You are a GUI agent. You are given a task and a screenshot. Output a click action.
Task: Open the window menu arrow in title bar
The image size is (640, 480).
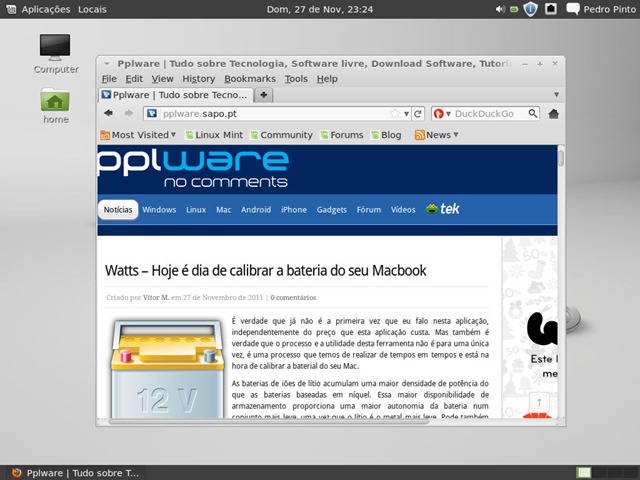107,64
